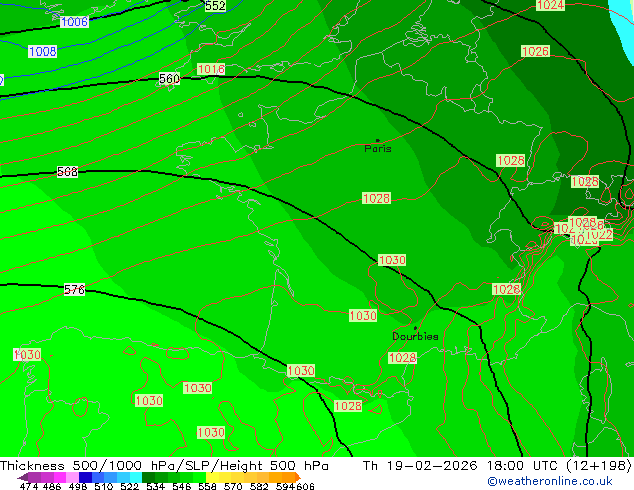Click the 582 legend value
Screen dimensions: 634x490
pos(259,486)
